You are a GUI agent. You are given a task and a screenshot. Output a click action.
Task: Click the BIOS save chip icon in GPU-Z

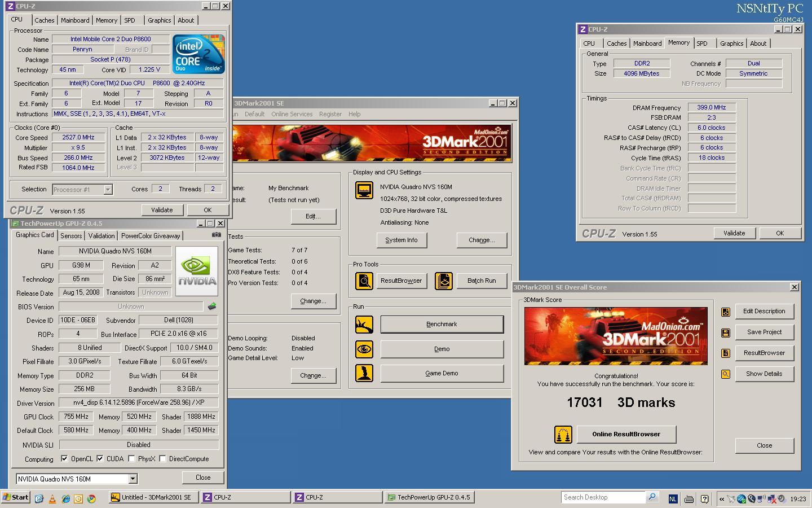click(x=212, y=306)
